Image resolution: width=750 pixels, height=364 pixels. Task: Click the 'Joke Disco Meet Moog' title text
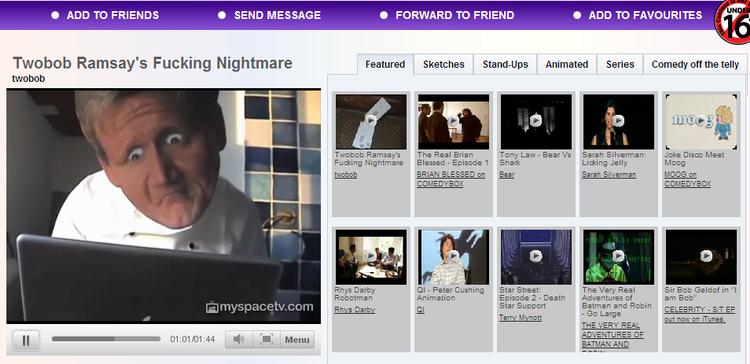(x=694, y=159)
